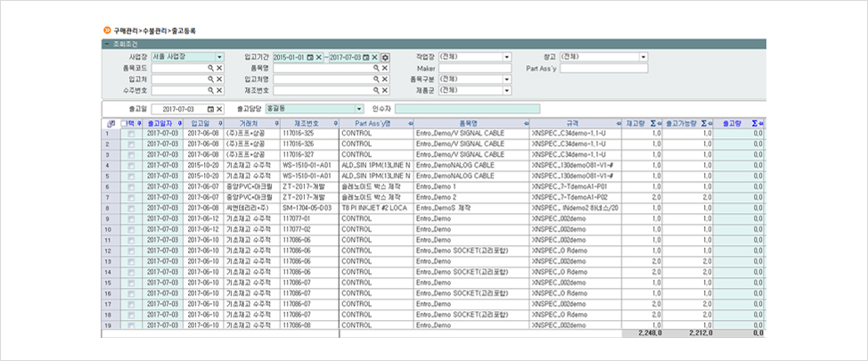Click the search icon in 품목코드 field

210,68
